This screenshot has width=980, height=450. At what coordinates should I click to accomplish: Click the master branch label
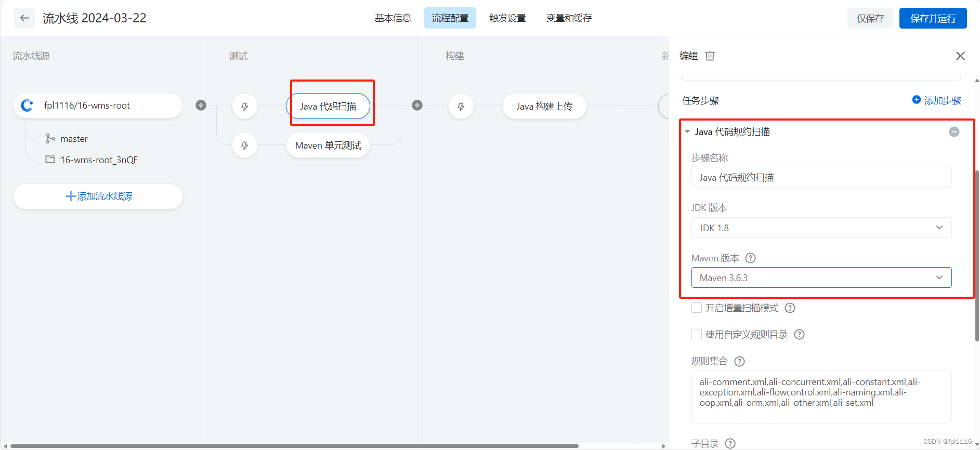pyautogui.click(x=74, y=139)
